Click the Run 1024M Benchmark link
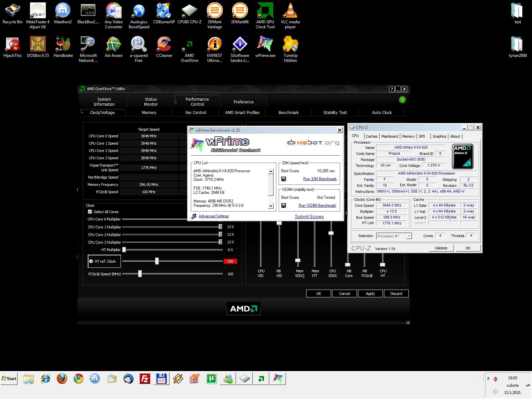This screenshot has height=399, width=532. [x=317, y=205]
